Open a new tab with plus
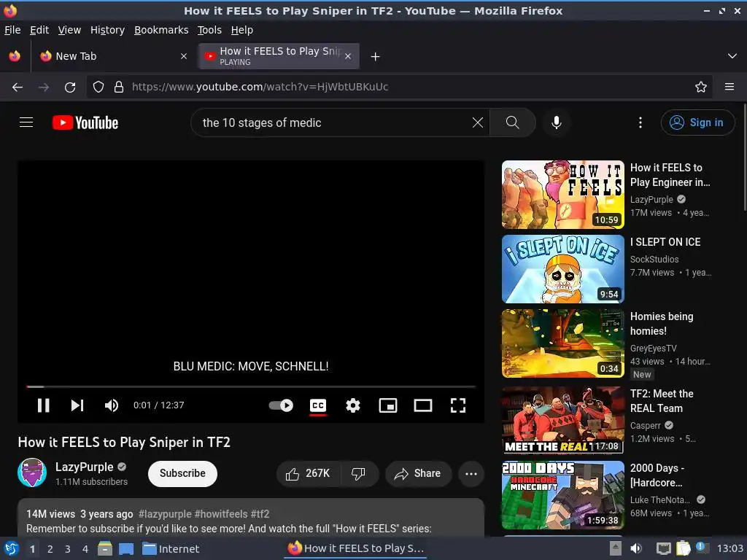 pyautogui.click(x=376, y=57)
